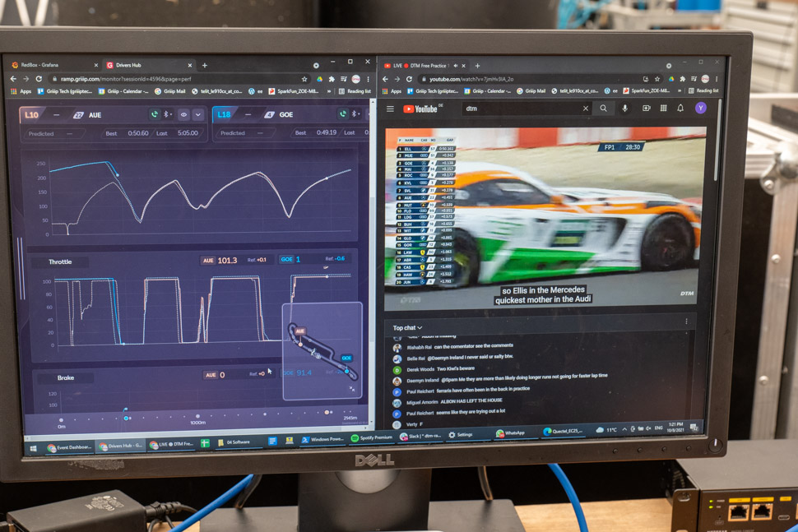
Task: Click the phone/telemetry icon on the AUE driver card
Action: click(154, 114)
